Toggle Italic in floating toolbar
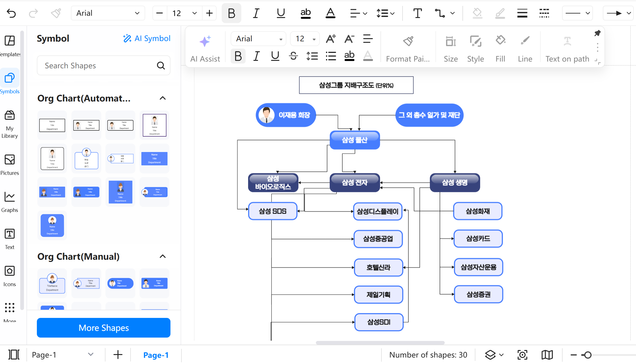Screen dimensions: 636x364 (x=256, y=56)
